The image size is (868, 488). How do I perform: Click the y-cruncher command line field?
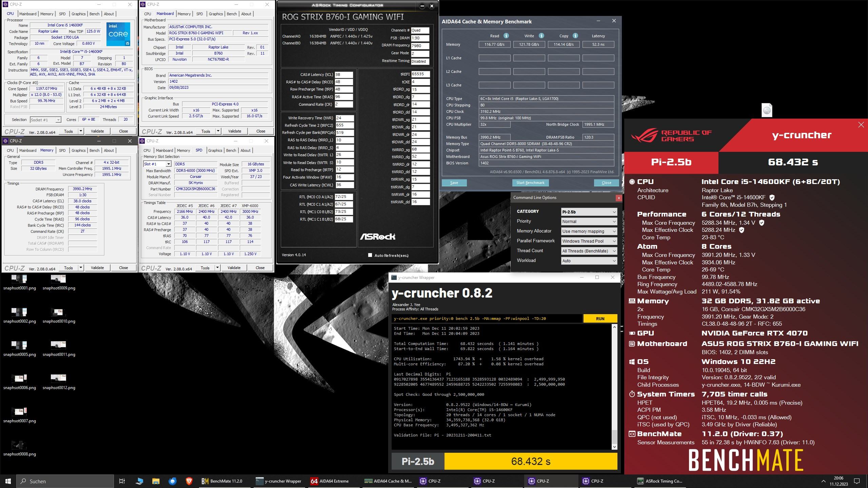pos(487,319)
